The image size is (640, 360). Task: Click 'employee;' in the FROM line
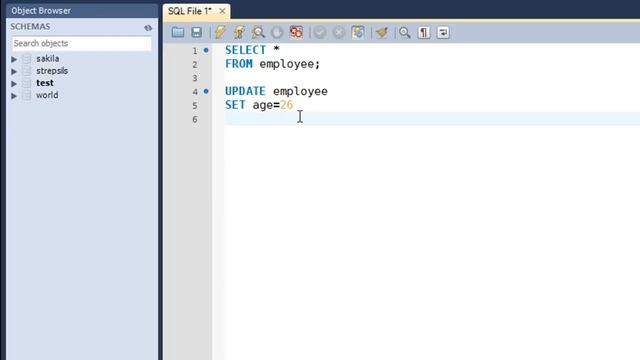point(290,64)
